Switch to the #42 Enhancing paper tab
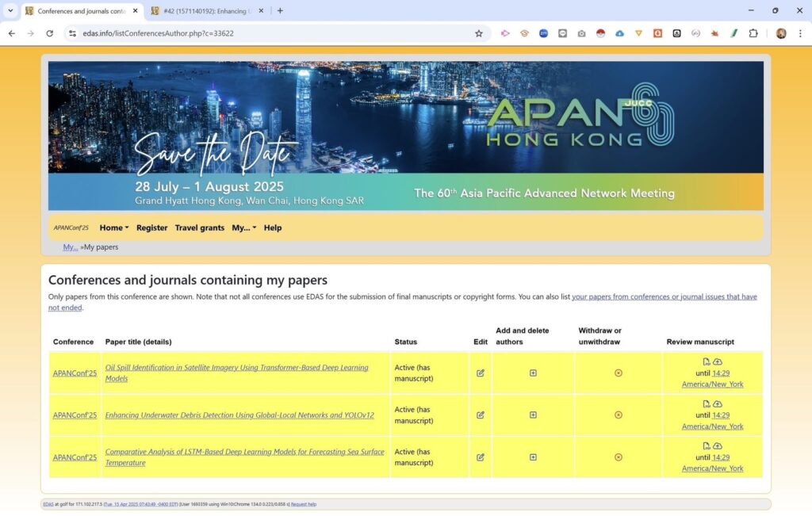Image resolution: width=812 pixels, height=516 pixels. 206,11
